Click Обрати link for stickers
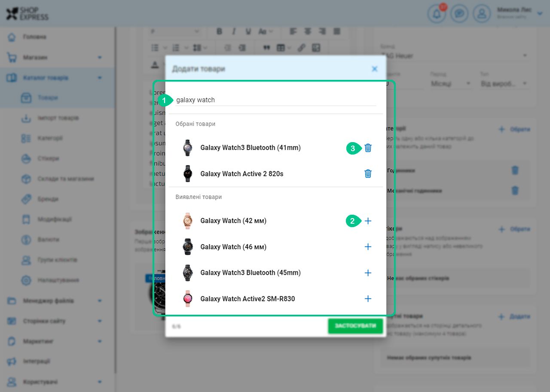 point(515,229)
